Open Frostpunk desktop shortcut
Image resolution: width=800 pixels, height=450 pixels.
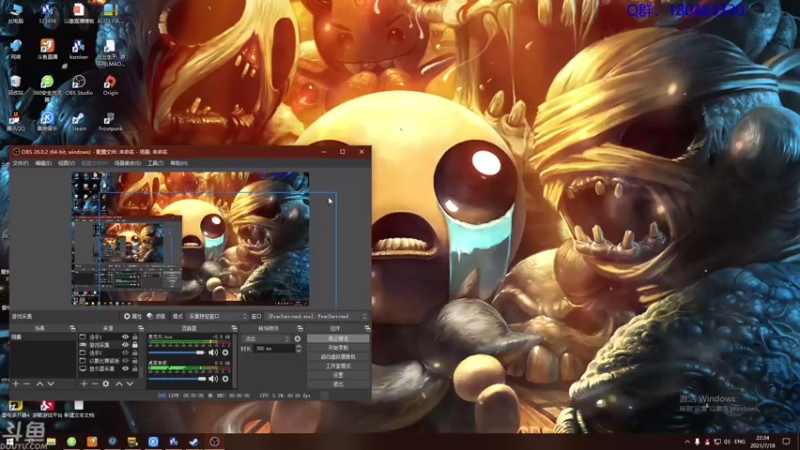110,122
